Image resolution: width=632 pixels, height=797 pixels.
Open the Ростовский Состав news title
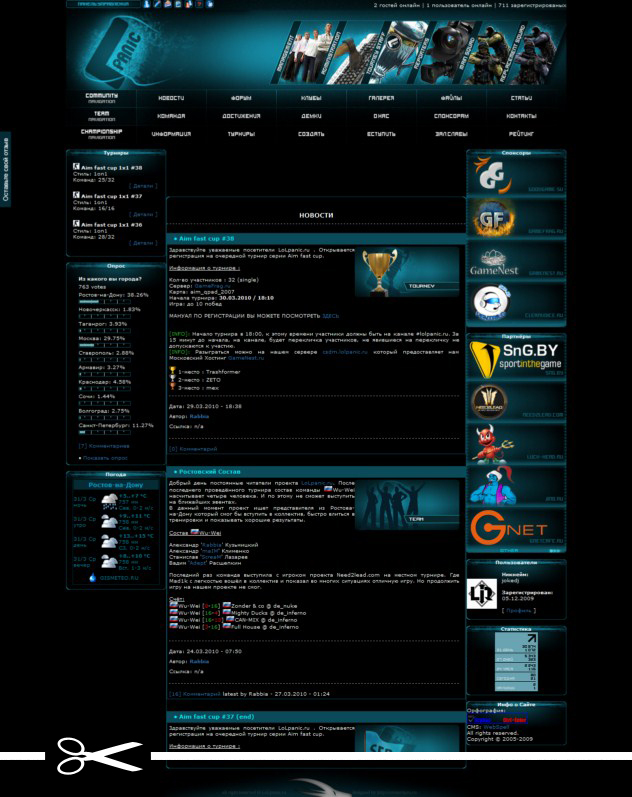point(209,472)
